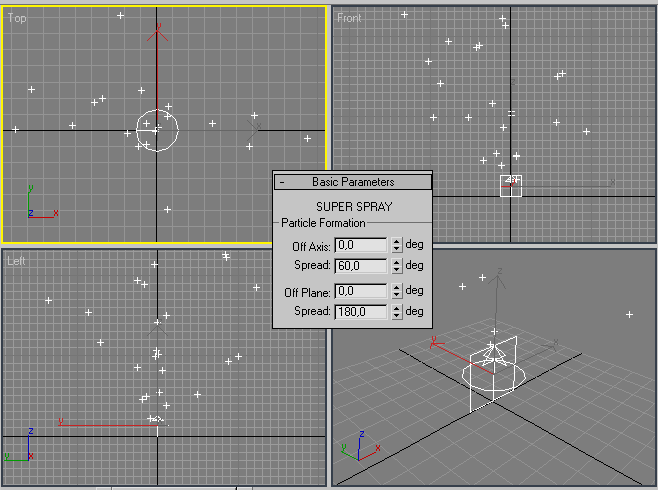Decrease the 180,0 Spread value with down arrow
658x490 pixels.
click(x=396, y=315)
